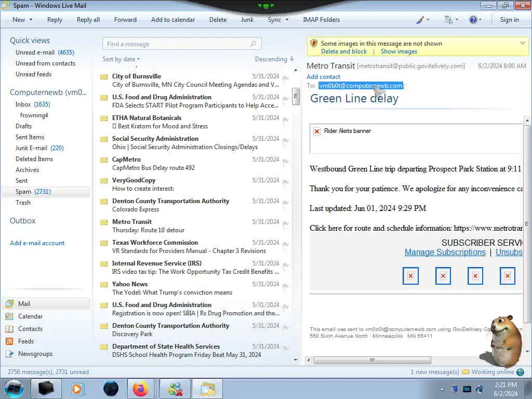Click Add e-mail account

pyautogui.click(x=37, y=243)
